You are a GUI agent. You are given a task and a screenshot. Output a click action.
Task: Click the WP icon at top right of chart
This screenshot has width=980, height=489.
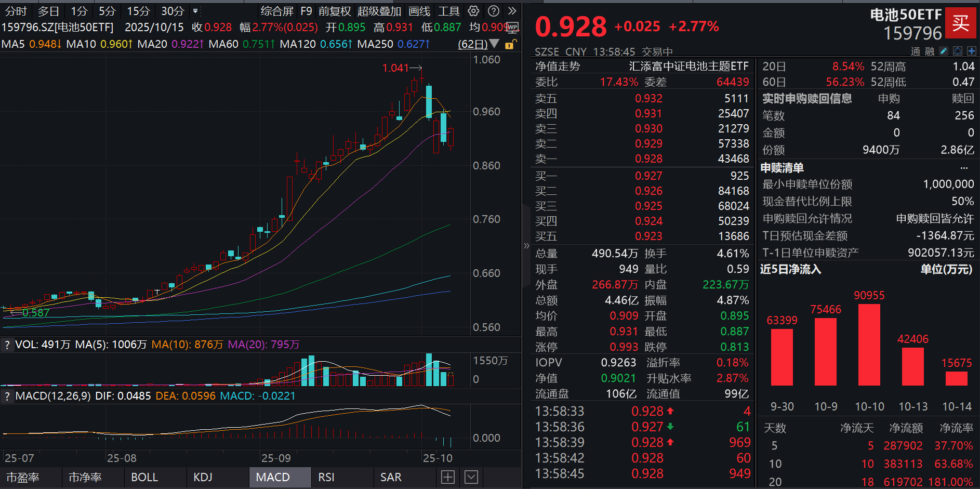coord(512,28)
